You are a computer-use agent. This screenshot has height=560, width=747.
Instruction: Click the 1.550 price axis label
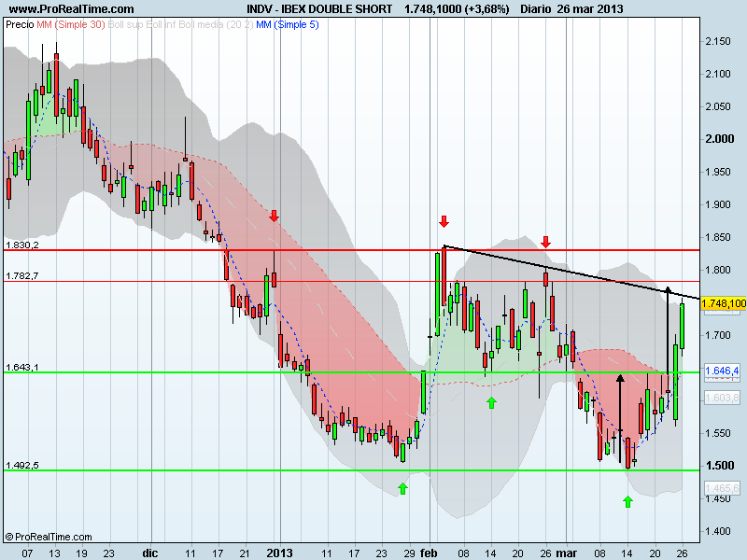click(718, 433)
